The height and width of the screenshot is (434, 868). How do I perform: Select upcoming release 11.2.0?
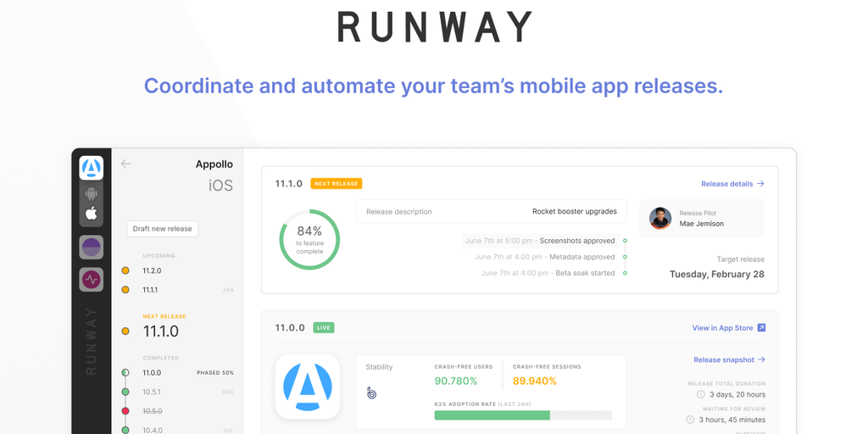point(152,270)
